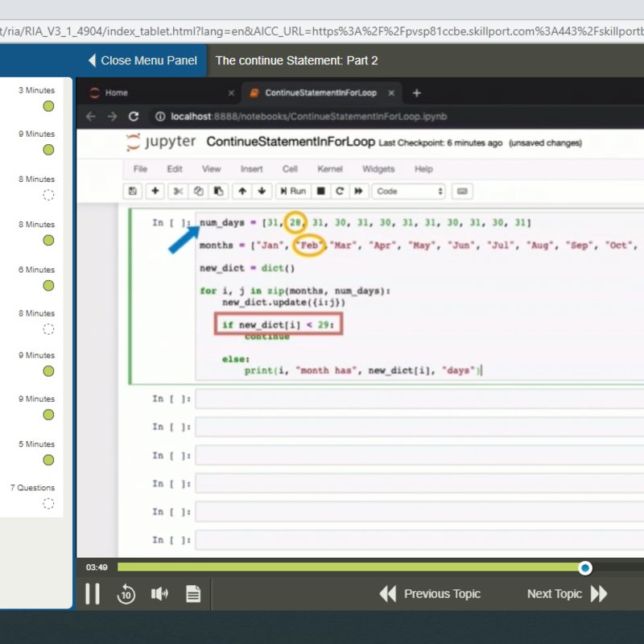
Task: Paste cells below icon in Jupyter toolbar
Action: (x=218, y=191)
